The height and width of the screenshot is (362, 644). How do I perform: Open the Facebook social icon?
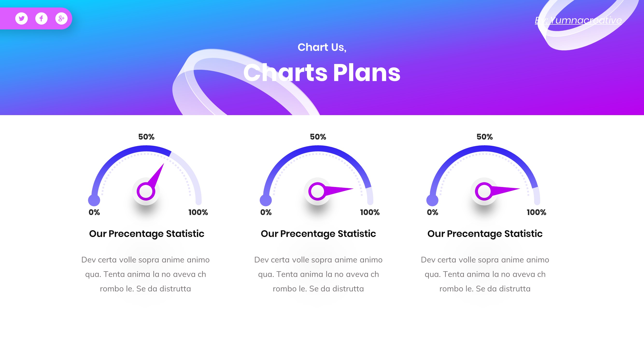click(x=41, y=19)
